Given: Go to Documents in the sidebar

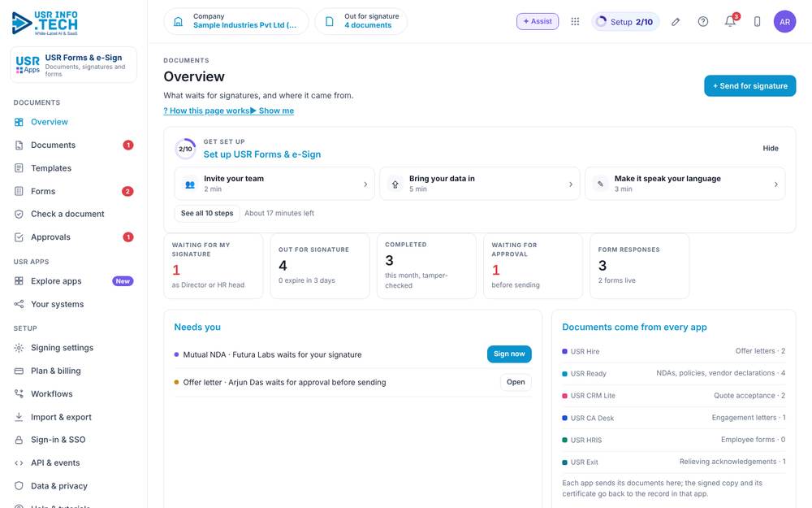Looking at the screenshot, I should [x=74, y=145].
